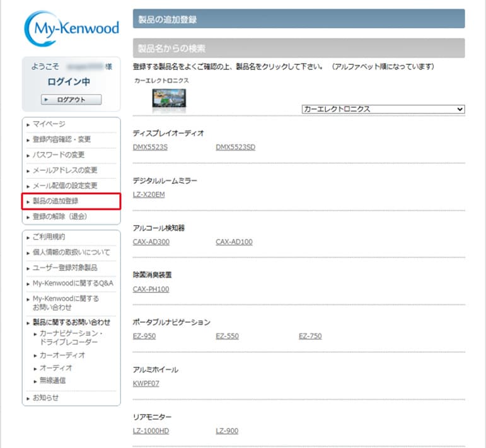Open My-Kenwoodに関するQ&A link

[x=72, y=283]
